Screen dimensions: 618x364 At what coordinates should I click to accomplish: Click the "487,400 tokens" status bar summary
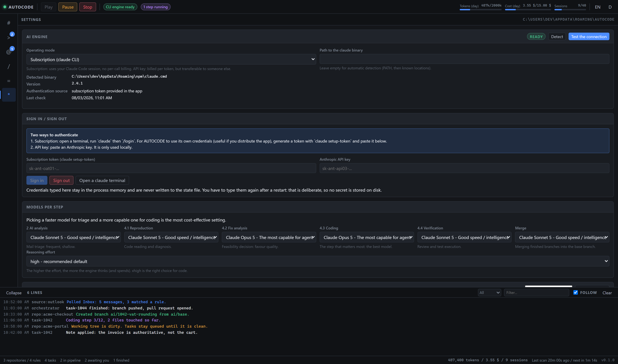point(488,360)
